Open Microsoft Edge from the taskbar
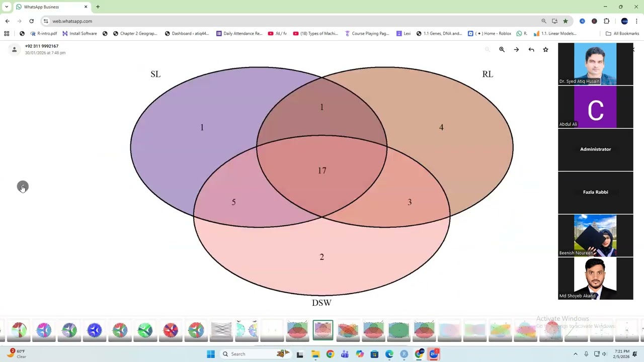Viewport: 644px width, 362px height. [389, 354]
